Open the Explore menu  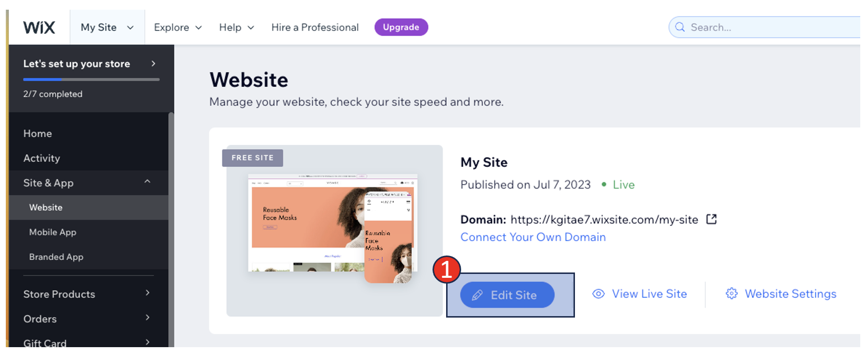(178, 27)
